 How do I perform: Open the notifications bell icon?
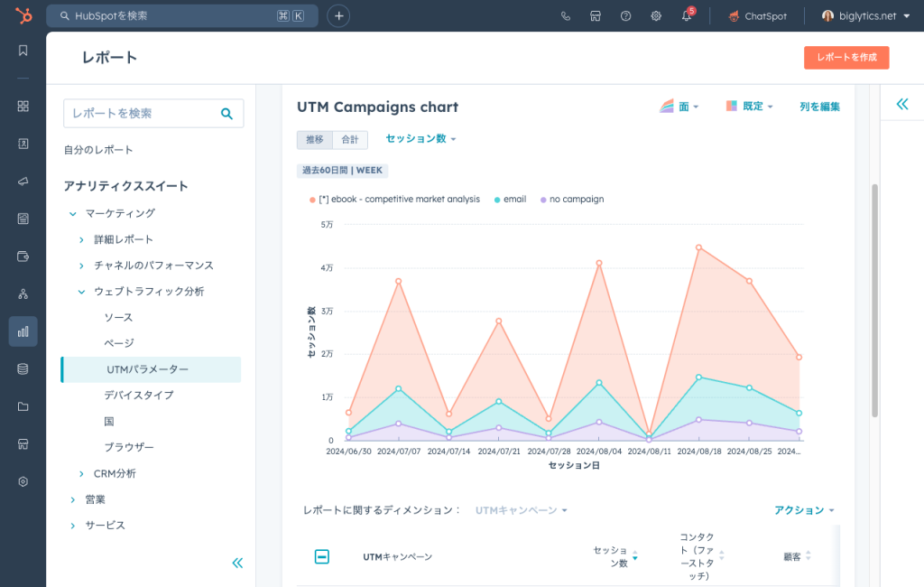(x=686, y=16)
